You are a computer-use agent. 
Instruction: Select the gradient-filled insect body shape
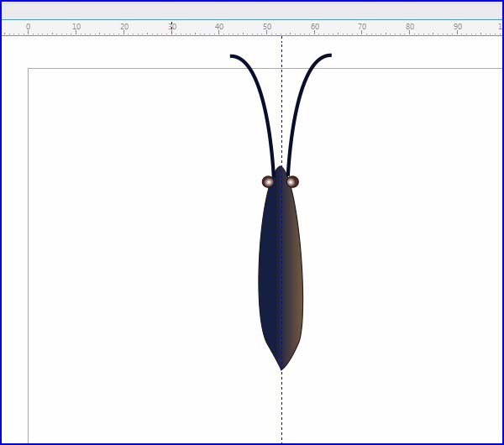pos(281,268)
